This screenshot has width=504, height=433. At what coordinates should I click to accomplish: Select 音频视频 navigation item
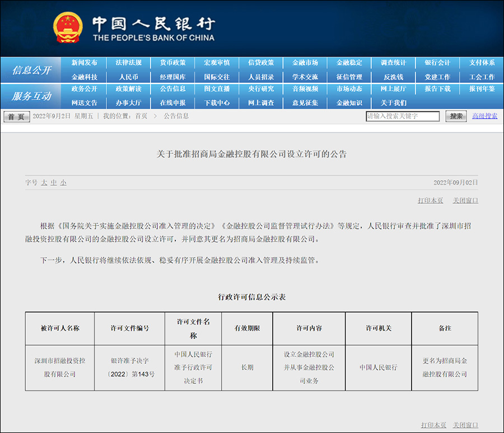(305, 88)
